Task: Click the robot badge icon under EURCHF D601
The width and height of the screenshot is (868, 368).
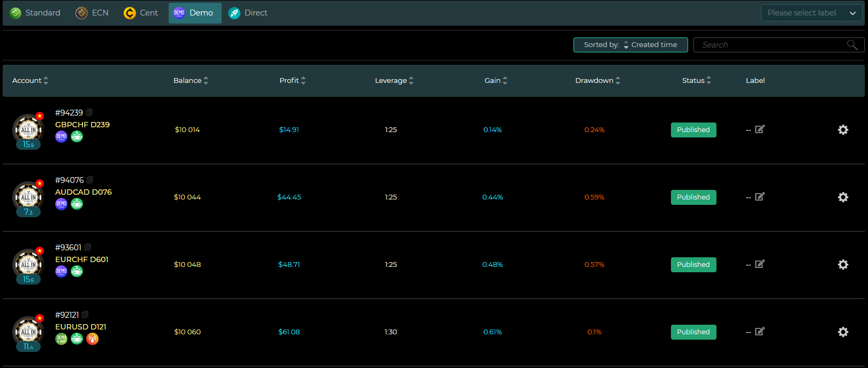Action: point(77,272)
